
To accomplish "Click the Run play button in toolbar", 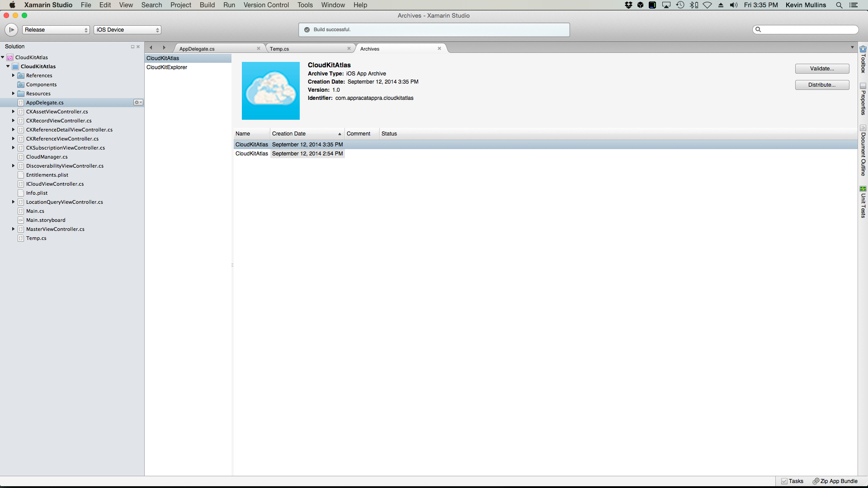I will coord(11,30).
